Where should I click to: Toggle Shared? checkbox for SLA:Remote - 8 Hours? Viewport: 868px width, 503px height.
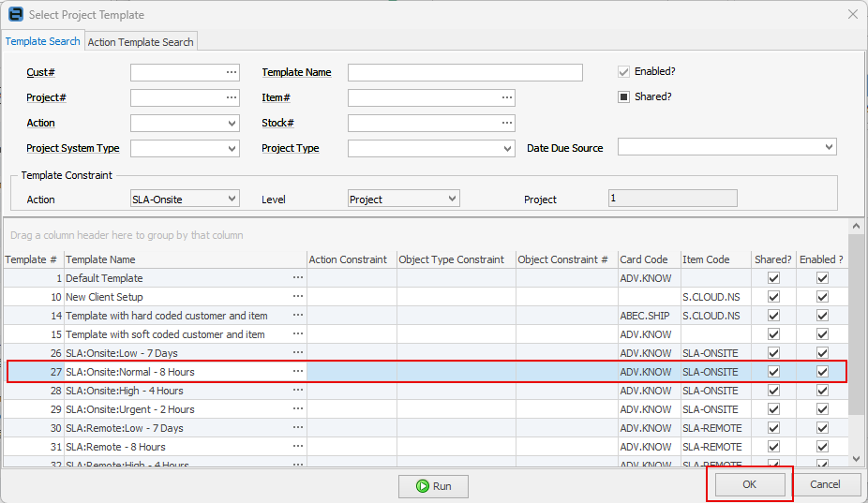click(774, 447)
